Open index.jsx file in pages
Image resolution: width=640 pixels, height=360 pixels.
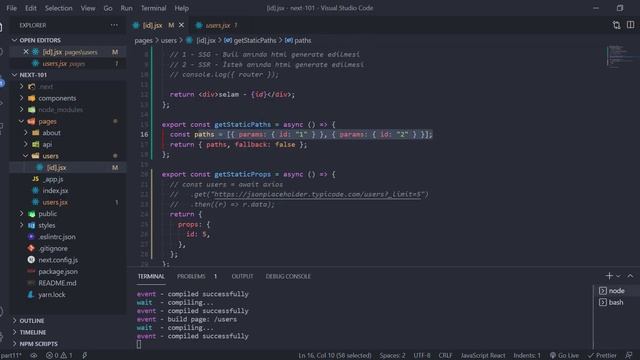[x=55, y=191]
